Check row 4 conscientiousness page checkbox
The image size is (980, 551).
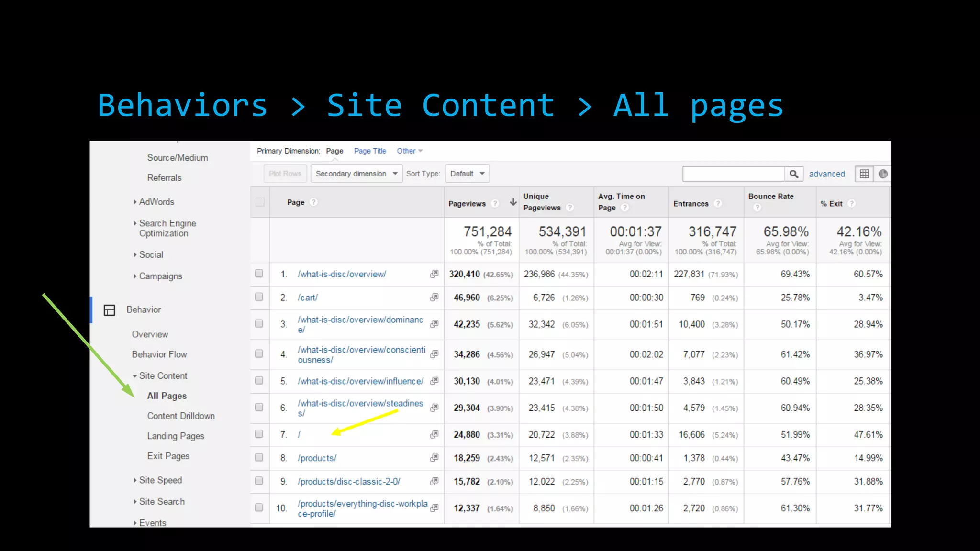(259, 354)
